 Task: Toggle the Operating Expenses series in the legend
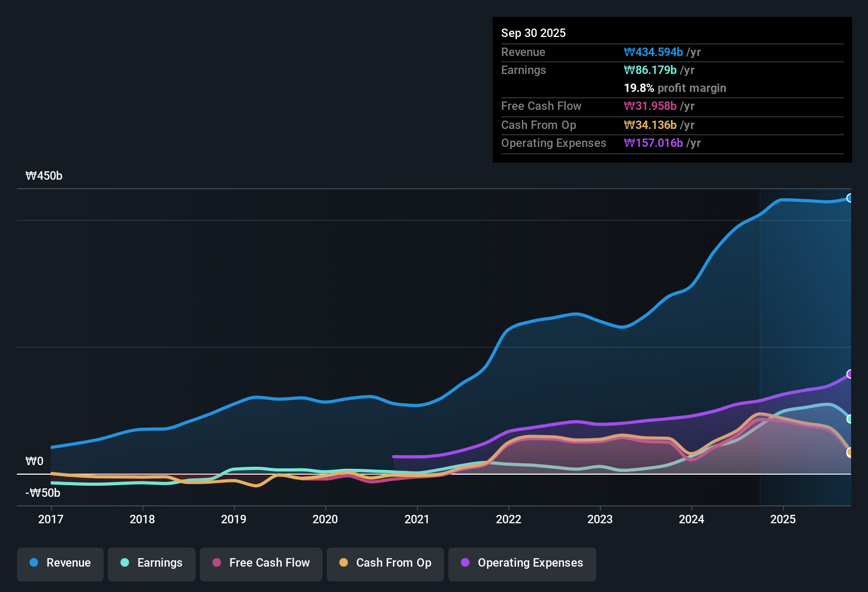[522, 563]
